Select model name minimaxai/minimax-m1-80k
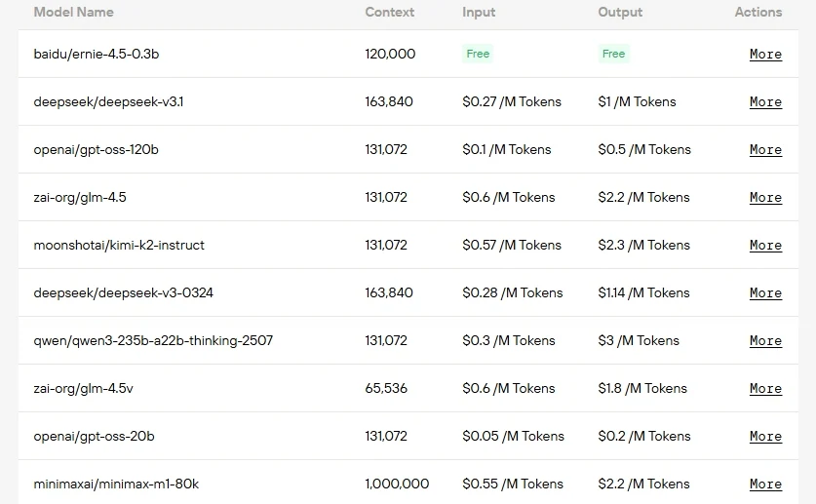816x504 pixels. coord(116,485)
